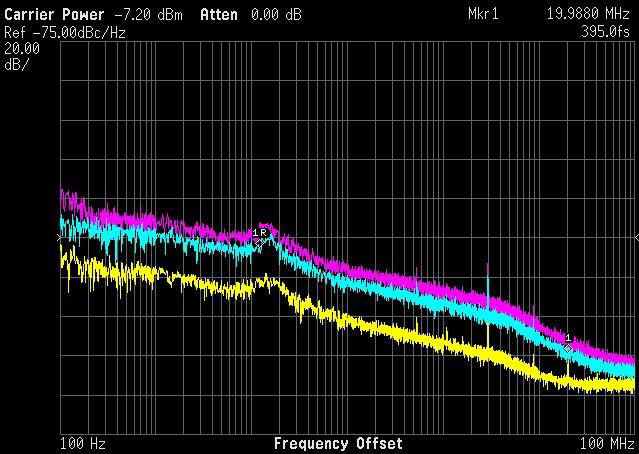The height and width of the screenshot is (454, 639).
Task: Click the reference level arrow on right graticule edge
Action: pyautogui.click(x=637, y=237)
